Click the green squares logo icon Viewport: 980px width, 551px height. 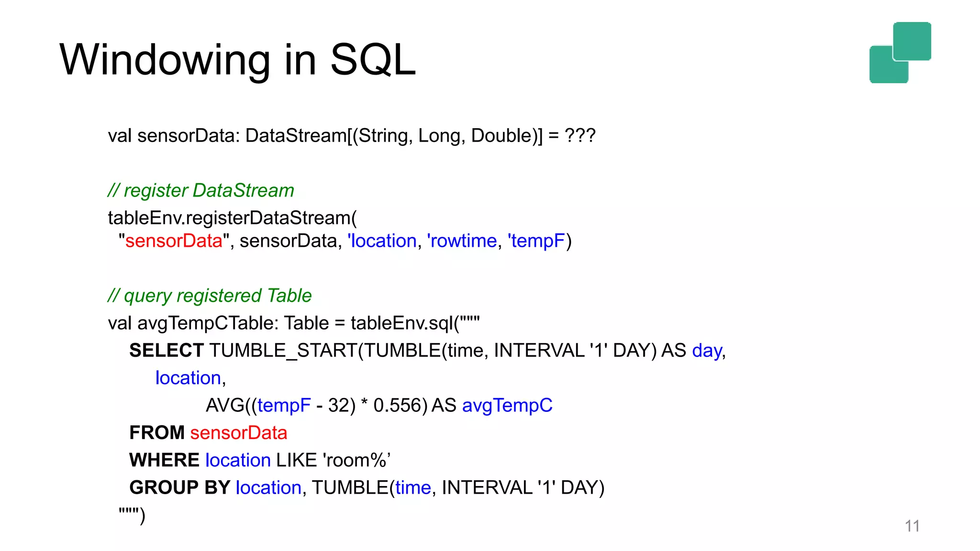[900, 53]
